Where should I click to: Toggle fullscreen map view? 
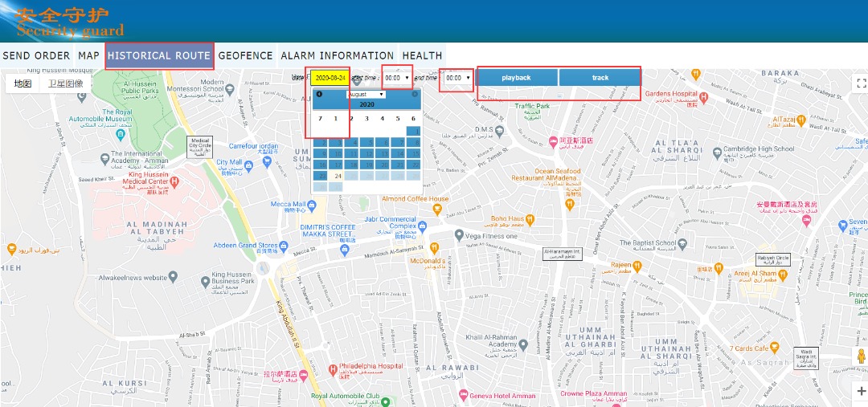click(x=861, y=83)
